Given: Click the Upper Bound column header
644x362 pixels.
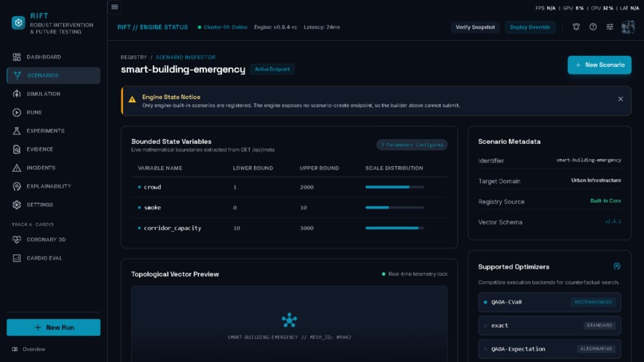Looking at the screenshot, I should pyautogui.click(x=319, y=168).
